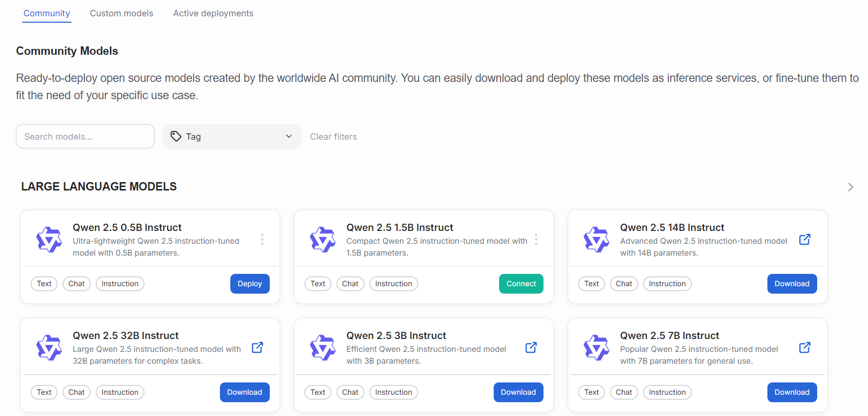Click Instruction tag on Qwen 3B card
This screenshot has height=416, width=868.
[394, 392]
